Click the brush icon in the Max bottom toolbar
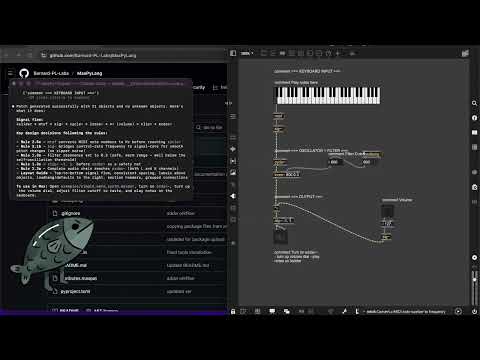Viewport: 480px width, 360px height. coord(345,311)
